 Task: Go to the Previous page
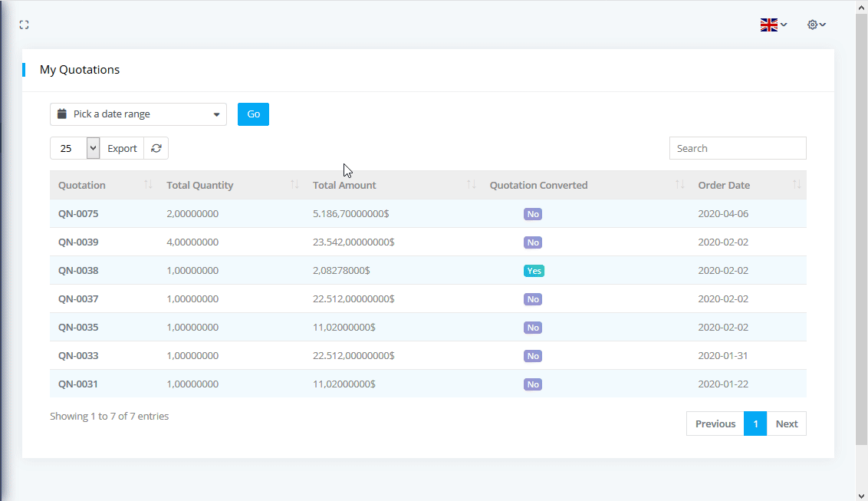(715, 424)
